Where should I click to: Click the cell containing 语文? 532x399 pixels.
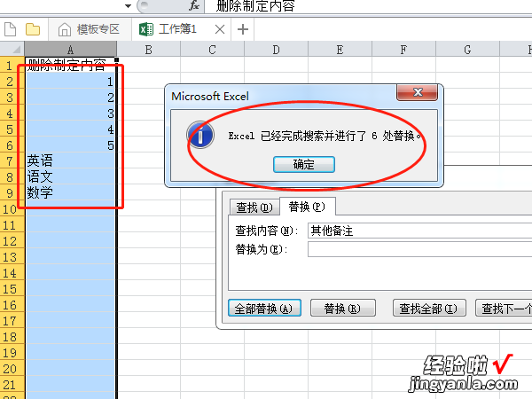71,176
